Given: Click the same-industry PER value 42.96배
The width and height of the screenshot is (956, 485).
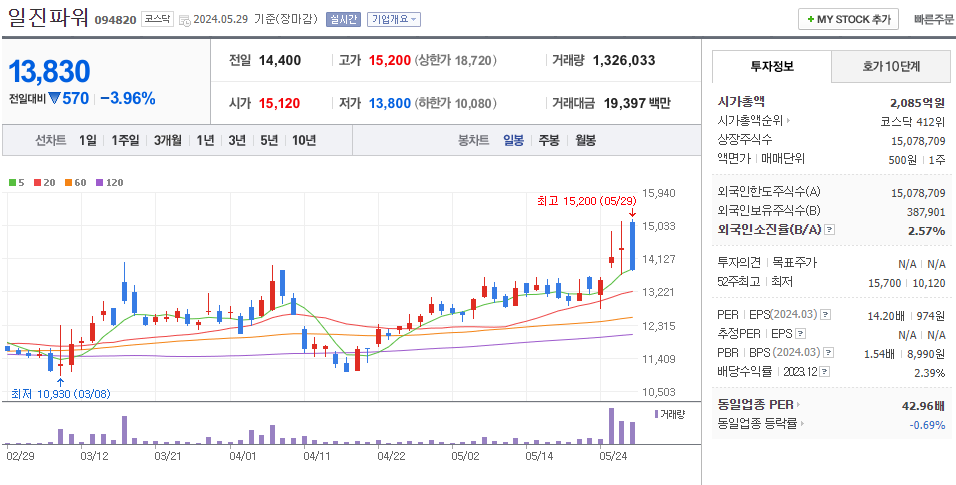Looking at the screenshot, I should [923, 405].
